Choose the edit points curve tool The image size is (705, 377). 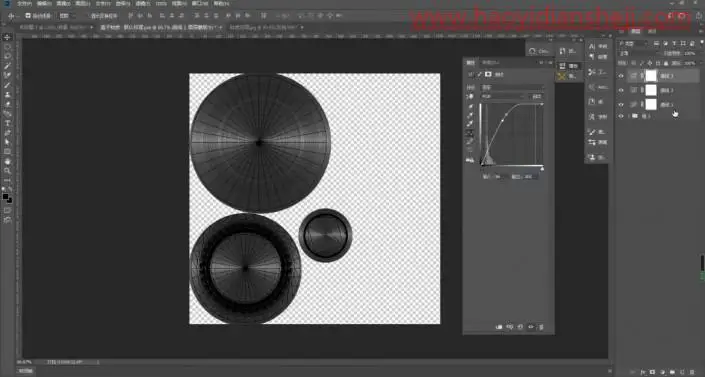[470, 133]
